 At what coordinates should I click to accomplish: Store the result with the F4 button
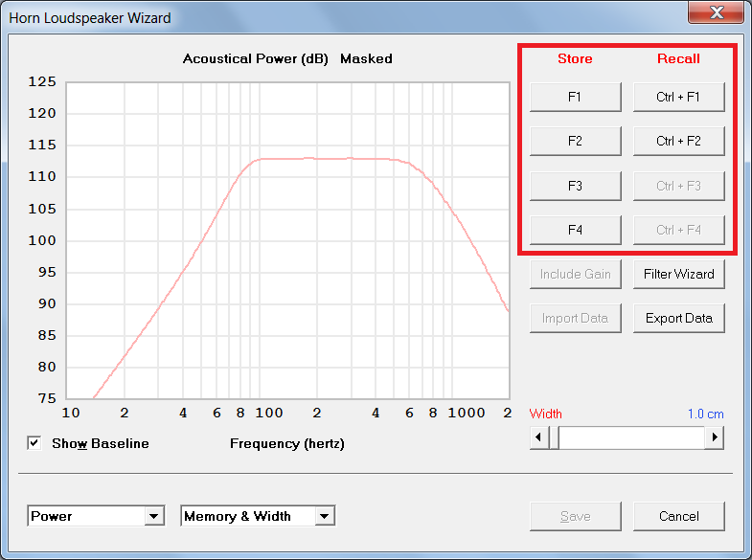575,230
